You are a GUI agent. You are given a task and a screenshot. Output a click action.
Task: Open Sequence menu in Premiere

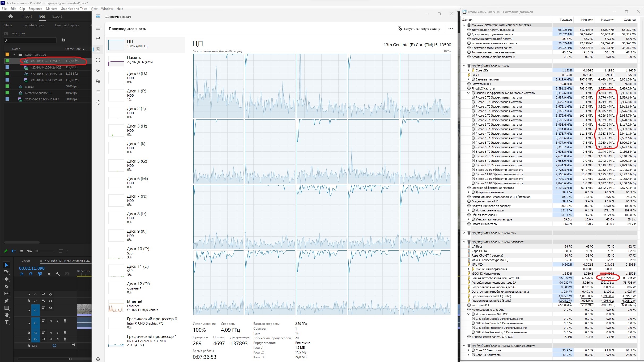35,9
